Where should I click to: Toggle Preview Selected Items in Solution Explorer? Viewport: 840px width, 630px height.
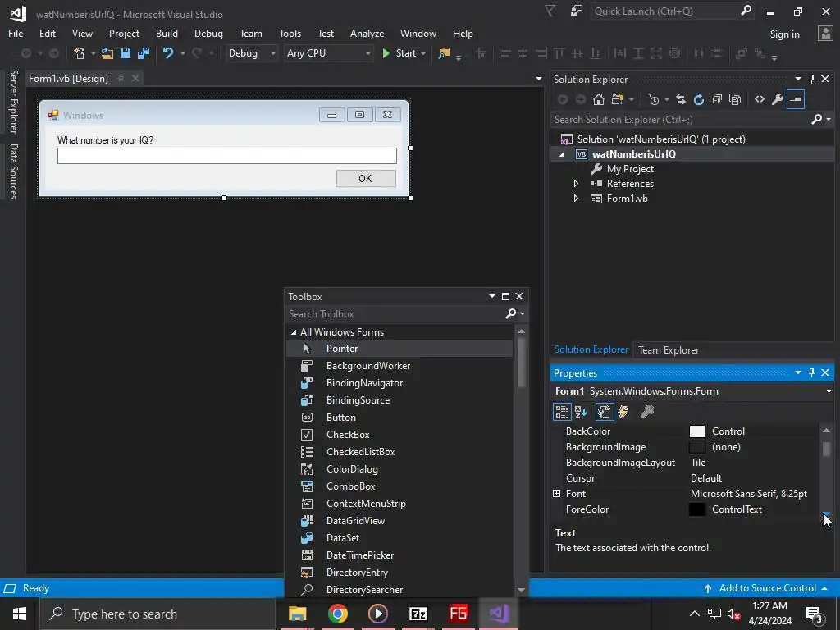[x=796, y=99]
